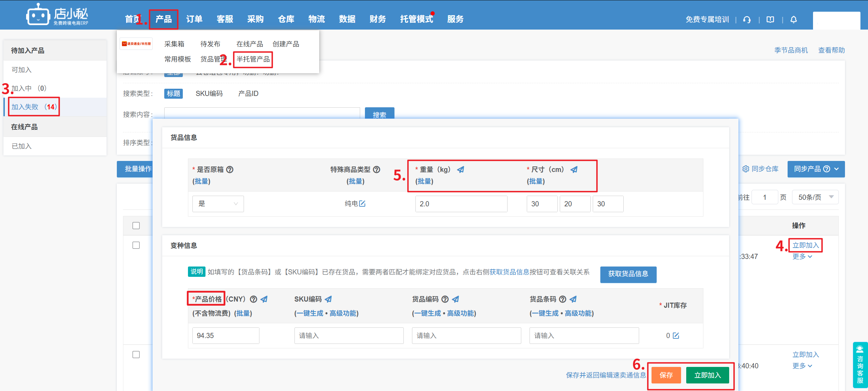Click the help question mark beside 是否原箱
Viewport: 868px width, 391px height.
[230, 170]
